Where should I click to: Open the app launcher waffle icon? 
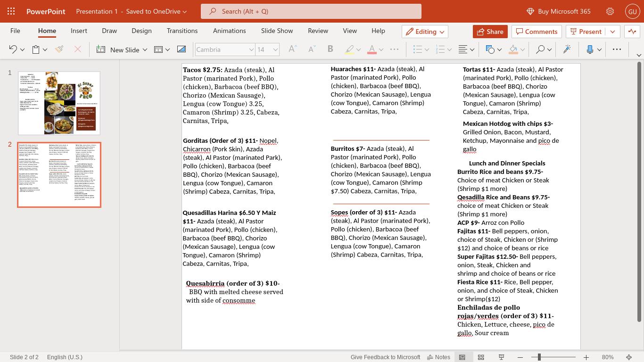(x=11, y=11)
